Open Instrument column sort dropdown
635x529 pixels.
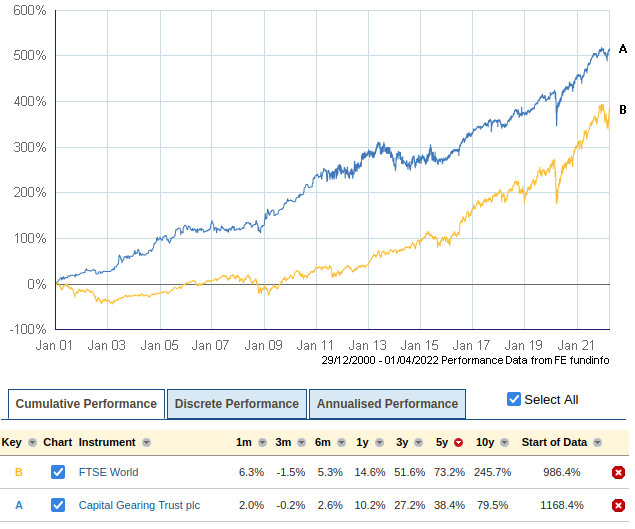[x=147, y=443]
